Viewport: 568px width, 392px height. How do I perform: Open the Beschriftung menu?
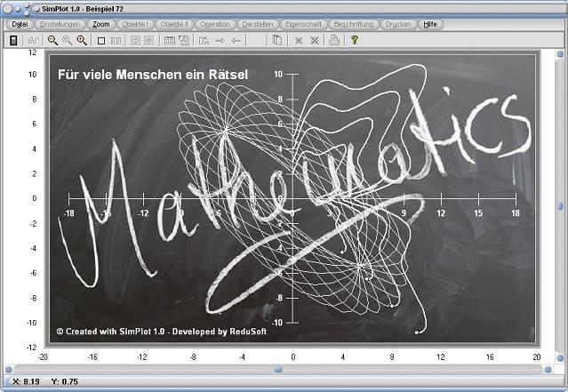click(x=354, y=24)
